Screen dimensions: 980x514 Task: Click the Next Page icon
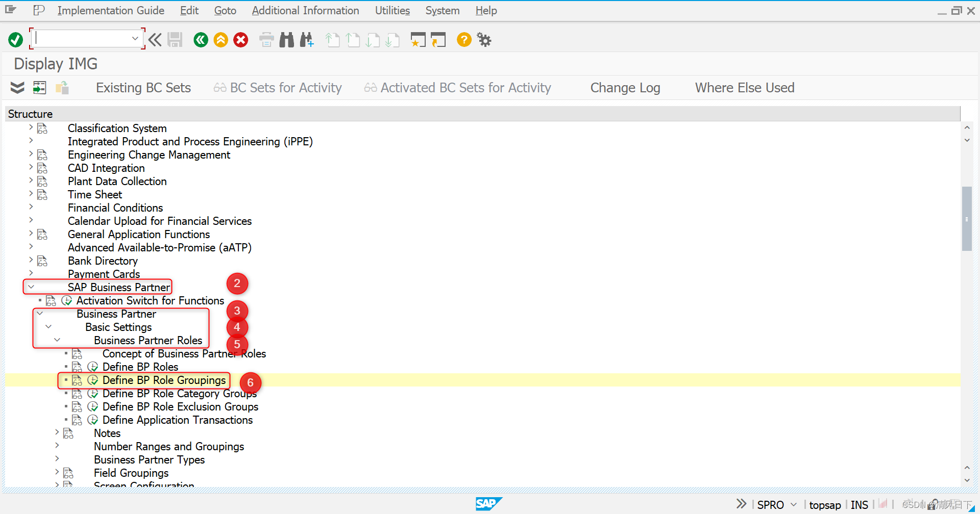pyautogui.click(x=373, y=40)
